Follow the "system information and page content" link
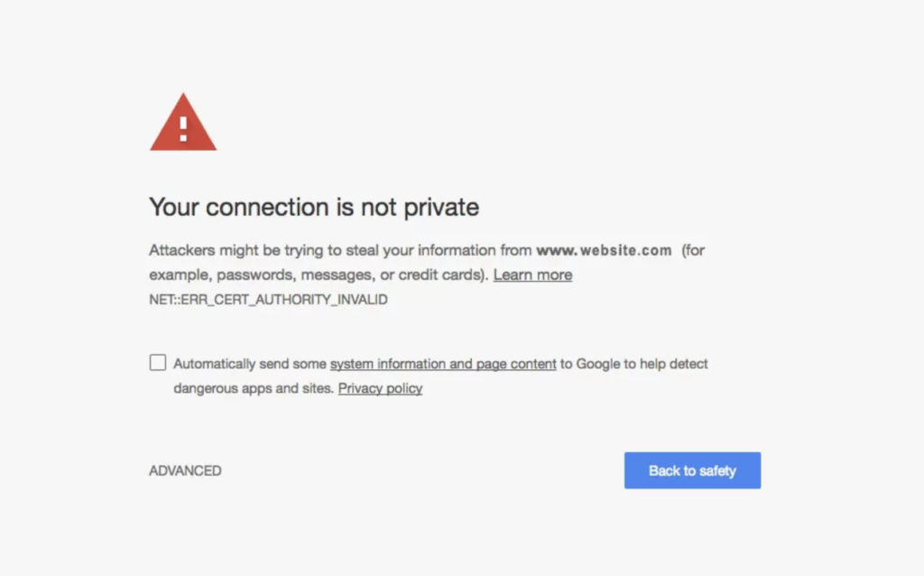Image resolution: width=924 pixels, height=576 pixels. pos(443,364)
